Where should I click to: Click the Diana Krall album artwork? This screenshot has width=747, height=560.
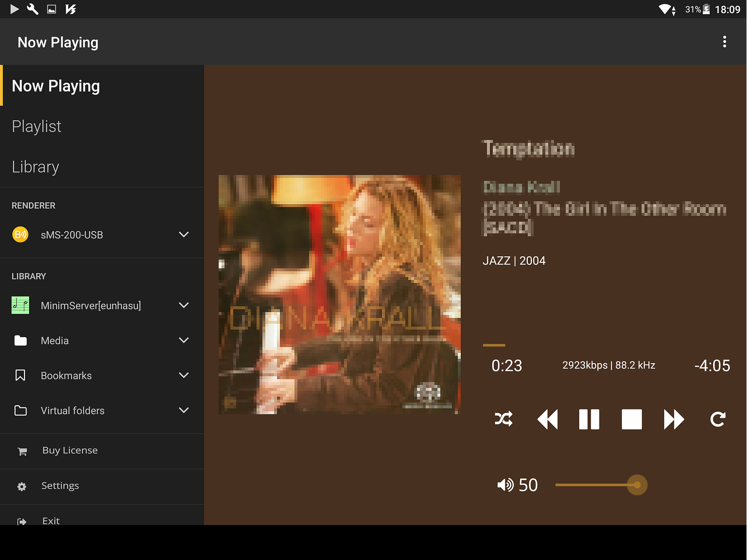tap(340, 295)
